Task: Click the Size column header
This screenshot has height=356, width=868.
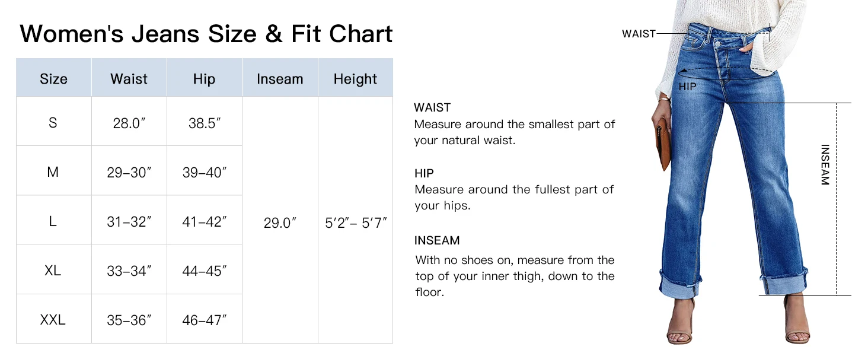Action: [53, 78]
